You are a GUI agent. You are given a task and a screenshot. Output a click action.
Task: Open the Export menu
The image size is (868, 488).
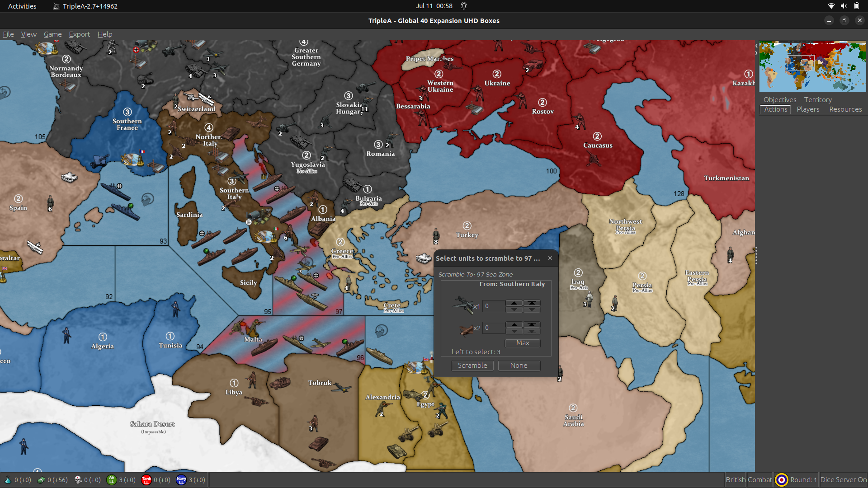click(x=79, y=34)
